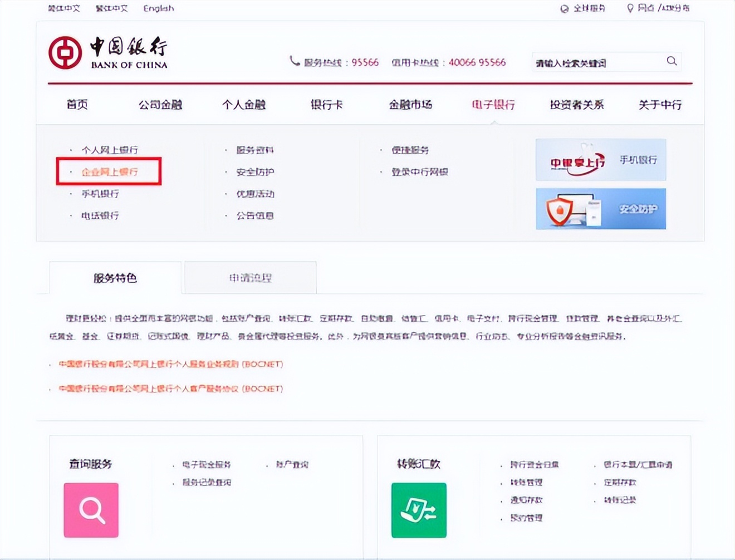This screenshot has height=560, width=735.
Task: Open the blue 安全防护 security banner
Action: pyautogui.click(x=600, y=209)
